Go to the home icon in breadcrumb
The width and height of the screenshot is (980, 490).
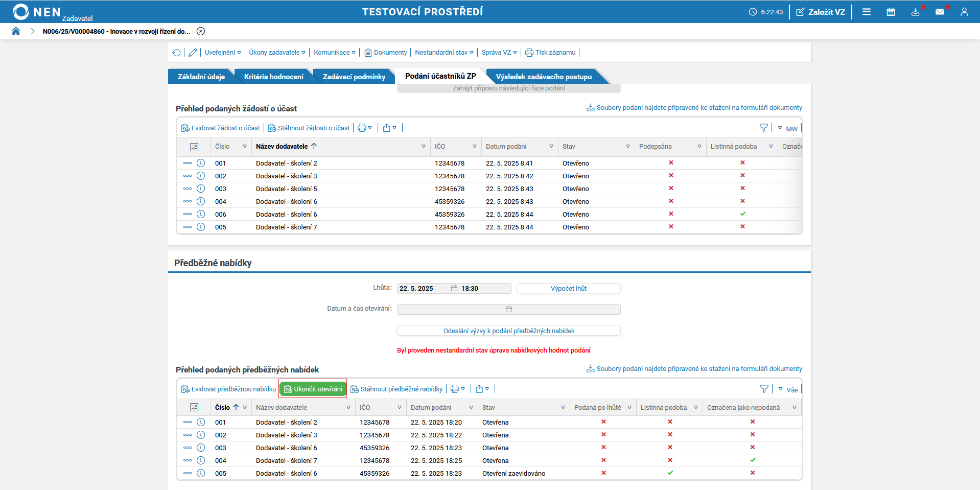(x=16, y=31)
